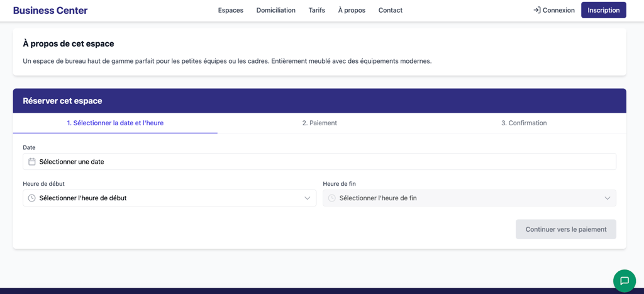This screenshot has width=644, height=294.
Task: Open the chat widget bubble icon
Action: click(625, 281)
